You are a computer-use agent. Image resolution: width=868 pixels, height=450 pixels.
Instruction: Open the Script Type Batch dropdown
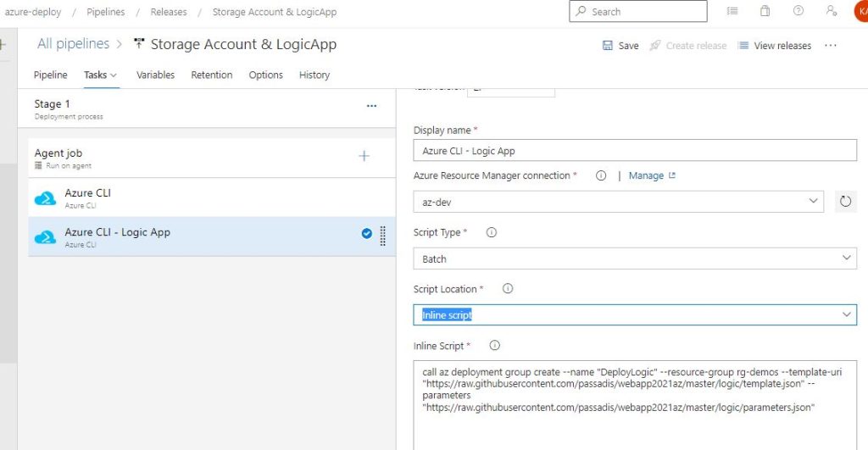coord(847,258)
